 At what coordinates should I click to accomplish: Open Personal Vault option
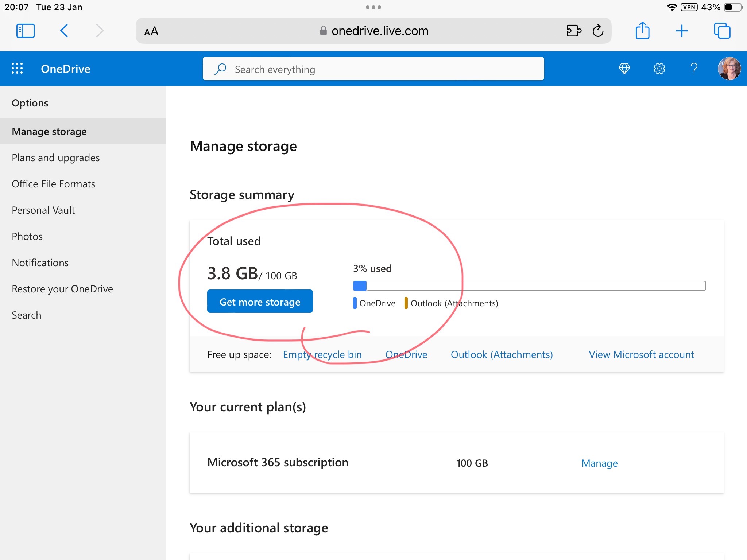tap(83, 210)
